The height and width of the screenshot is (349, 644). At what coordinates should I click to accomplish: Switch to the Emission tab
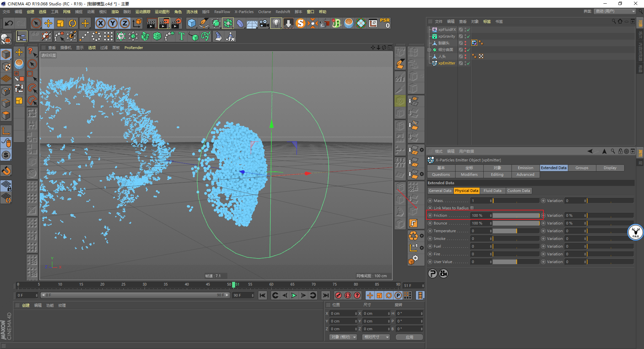525,168
